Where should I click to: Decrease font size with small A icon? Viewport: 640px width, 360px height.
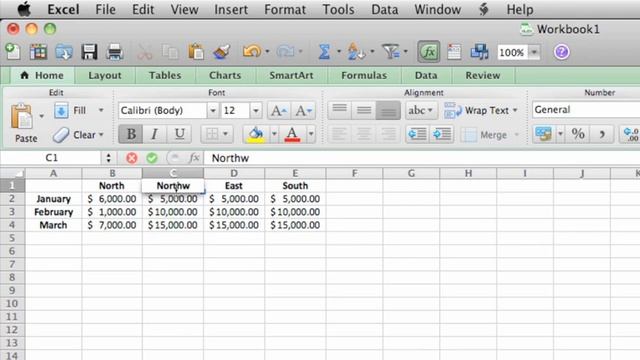click(x=303, y=111)
